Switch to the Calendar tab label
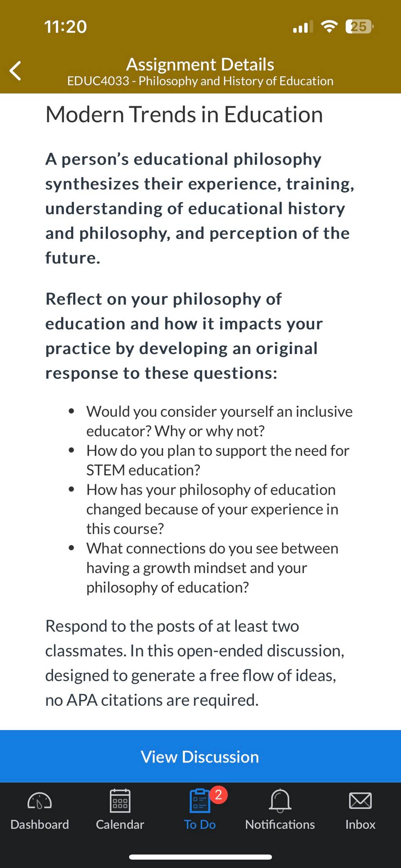 click(120, 825)
